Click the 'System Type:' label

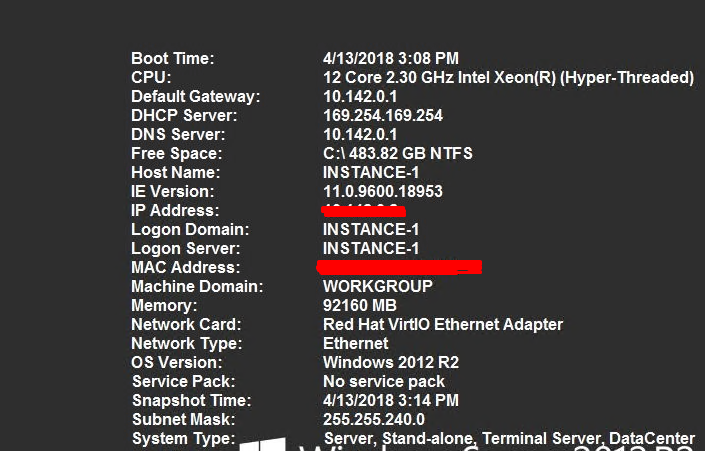tap(183, 438)
